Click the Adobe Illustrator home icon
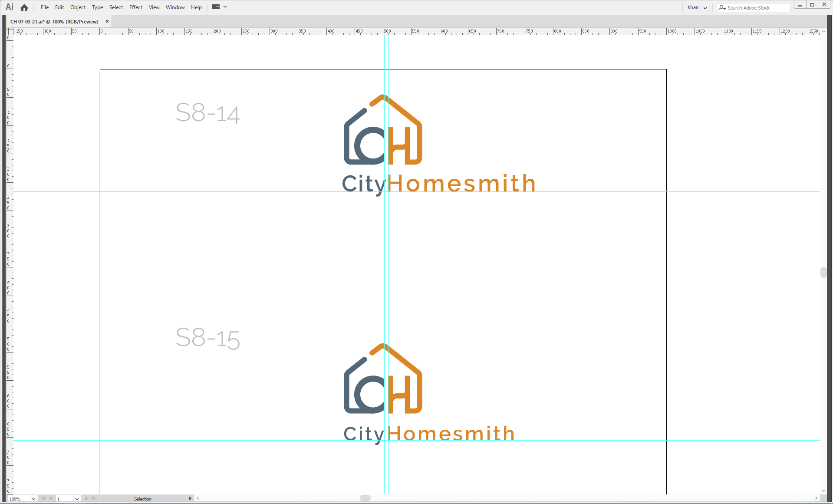This screenshot has width=833, height=504. [x=24, y=7]
